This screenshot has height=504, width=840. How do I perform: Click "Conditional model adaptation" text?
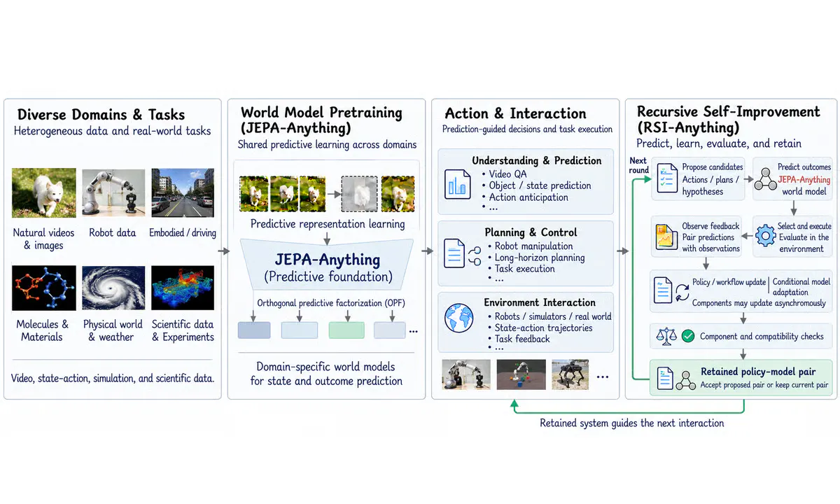pos(800,287)
